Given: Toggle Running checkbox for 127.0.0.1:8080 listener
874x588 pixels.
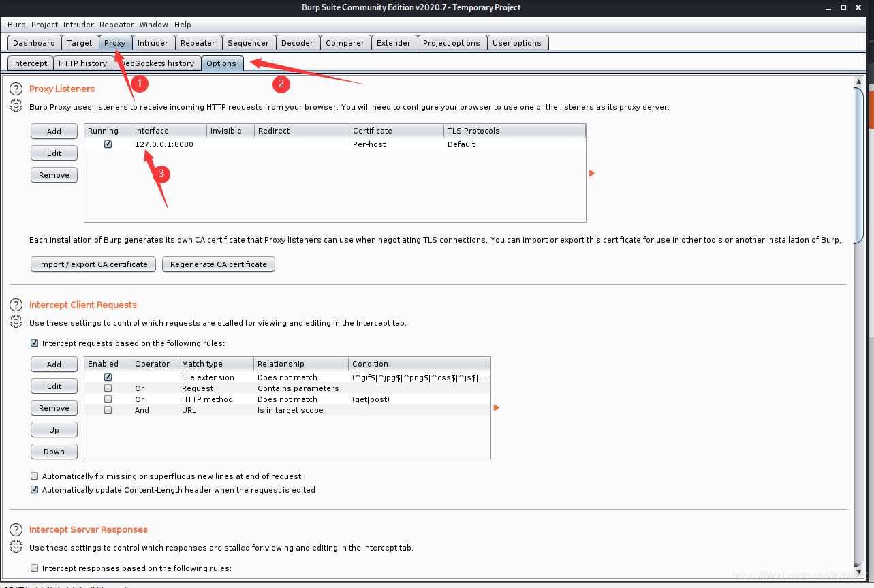Looking at the screenshot, I should pyautogui.click(x=108, y=144).
